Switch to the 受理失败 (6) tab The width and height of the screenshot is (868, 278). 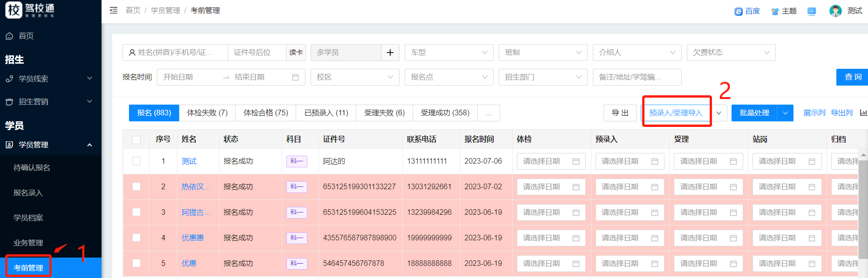pos(385,113)
